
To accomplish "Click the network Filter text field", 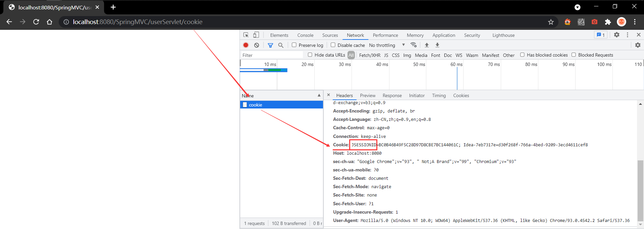I will [272, 55].
